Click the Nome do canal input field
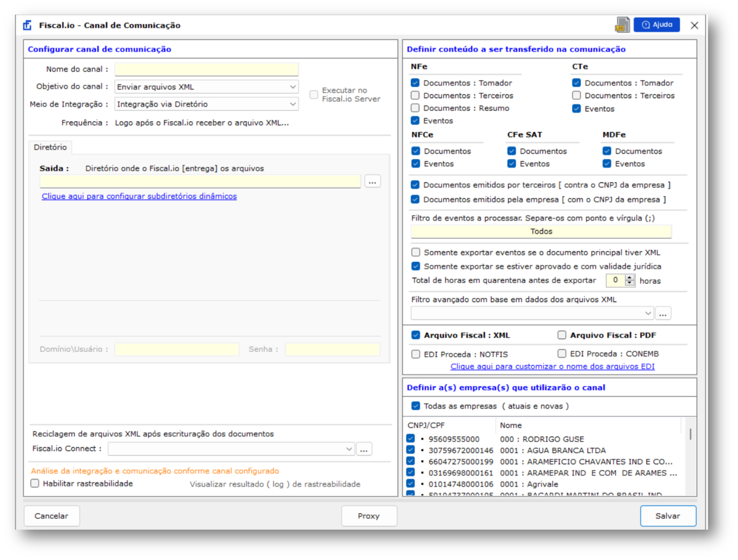 click(206, 69)
